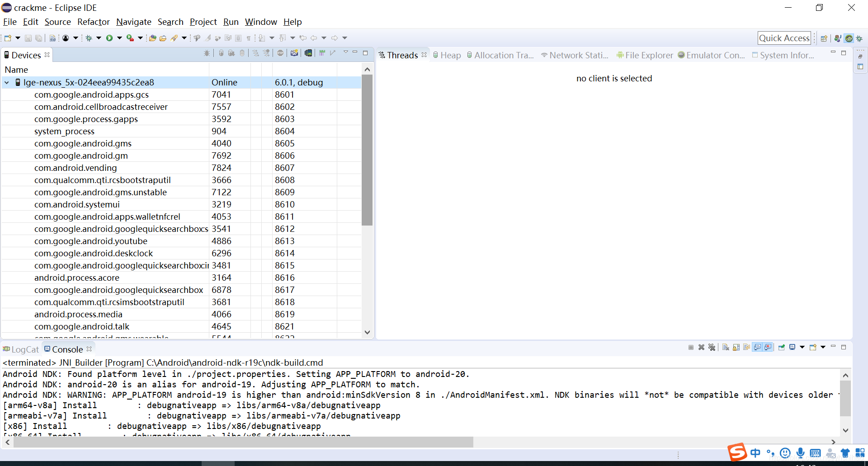Click Devices list scrollbar down arrow
Viewport: 868px width, 466px height.
tap(367, 332)
